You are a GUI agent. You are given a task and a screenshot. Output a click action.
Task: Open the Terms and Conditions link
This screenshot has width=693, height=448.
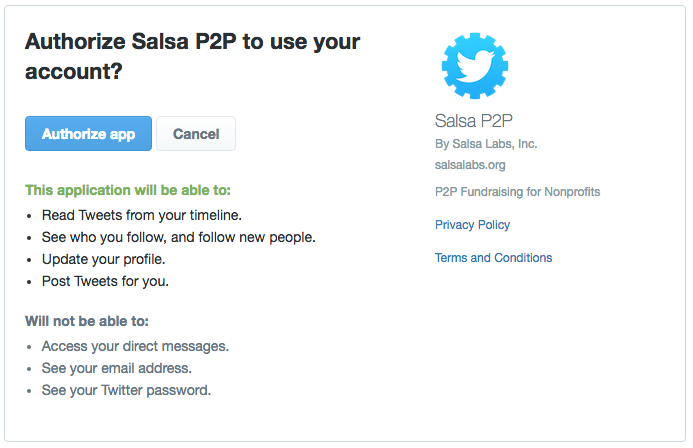tap(493, 258)
